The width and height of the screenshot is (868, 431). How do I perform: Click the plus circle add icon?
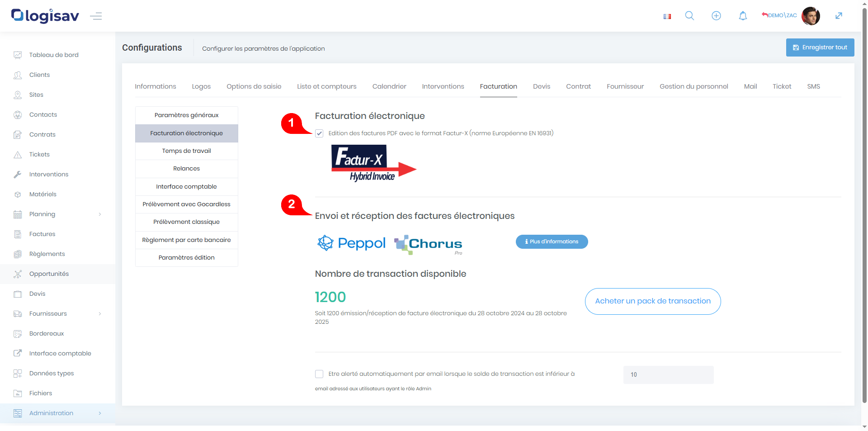tap(716, 16)
